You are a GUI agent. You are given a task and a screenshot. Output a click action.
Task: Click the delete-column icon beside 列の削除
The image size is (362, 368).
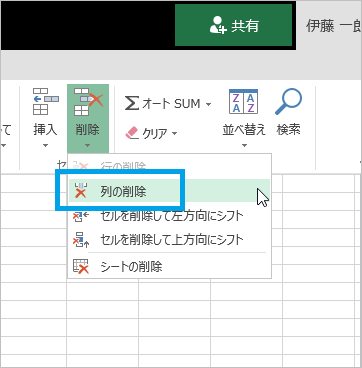pos(80,190)
